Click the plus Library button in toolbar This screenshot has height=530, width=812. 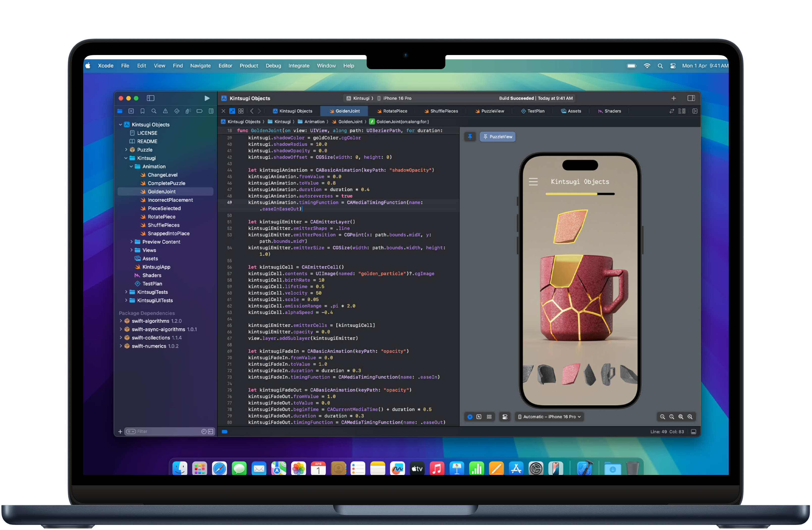pos(674,98)
